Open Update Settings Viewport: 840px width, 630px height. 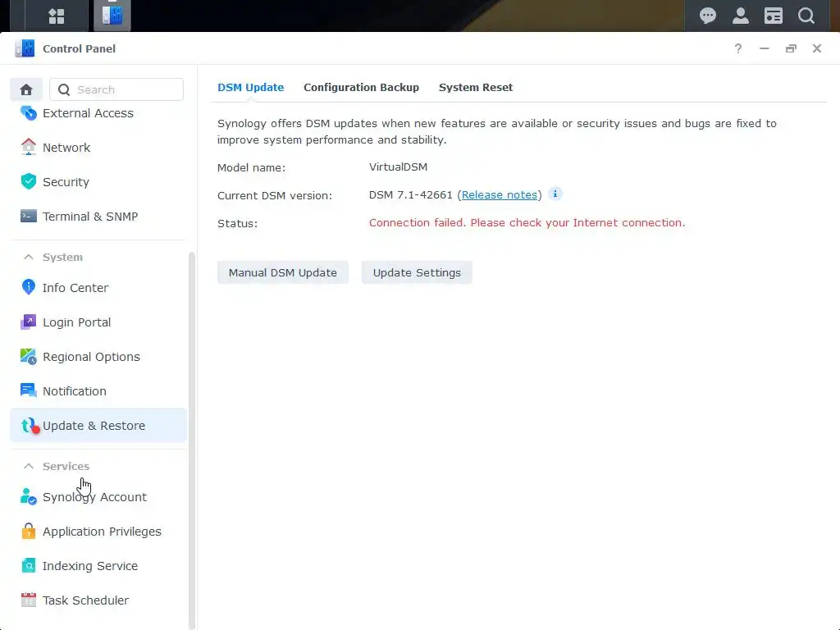[417, 272]
